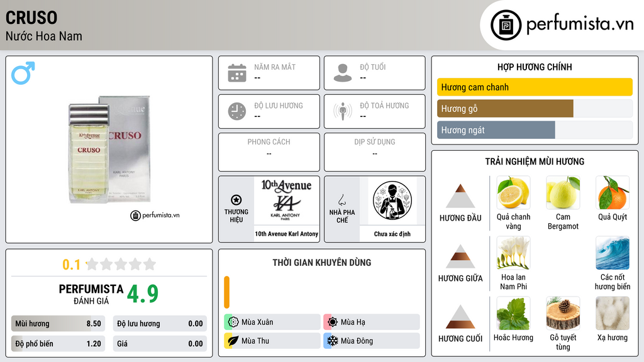Click the Trải Nghiệm Mùi Hương heading
The height and width of the screenshot is (362, 644).
tap(535, 162)
